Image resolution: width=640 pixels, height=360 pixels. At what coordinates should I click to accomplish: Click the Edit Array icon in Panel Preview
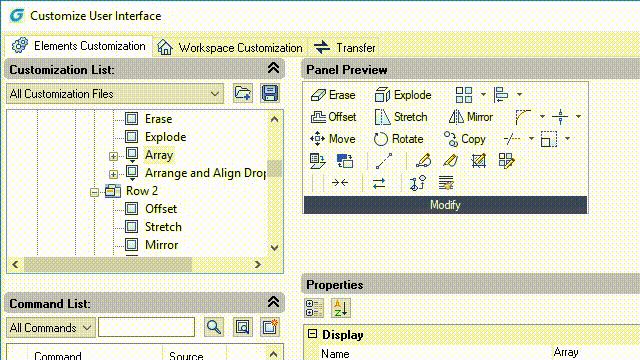click(507, 161)
